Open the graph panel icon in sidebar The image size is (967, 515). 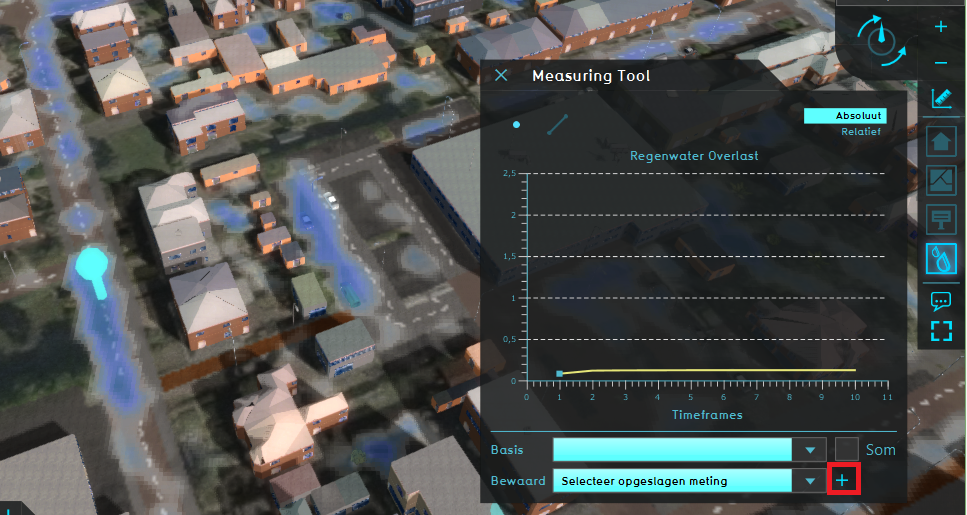pyautogui.click(x=941, y=181)
